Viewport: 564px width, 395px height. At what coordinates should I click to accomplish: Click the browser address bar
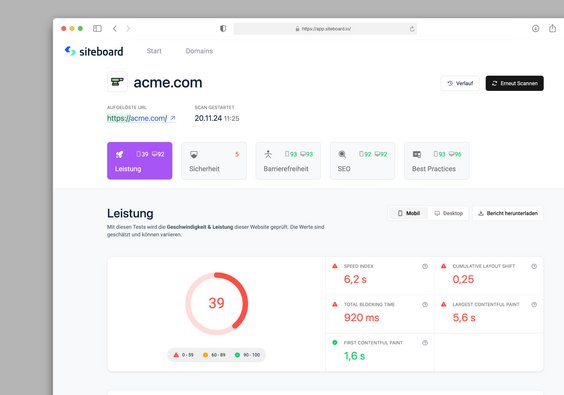pyautogui.click(x=326, y=29)
